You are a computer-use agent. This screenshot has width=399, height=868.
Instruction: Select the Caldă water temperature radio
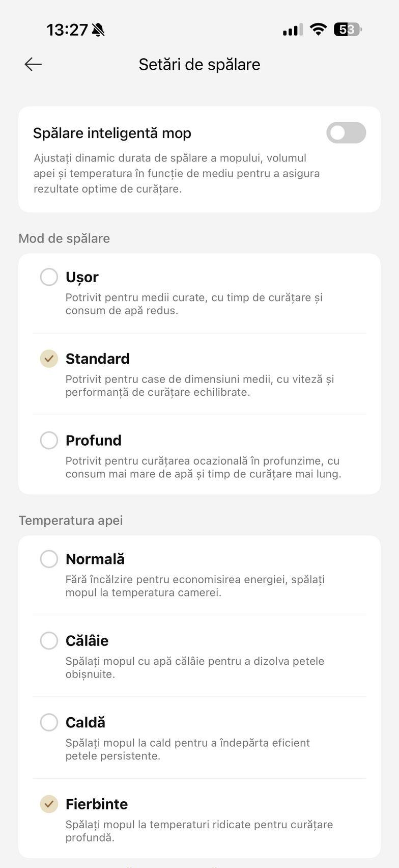click(49, 722)
